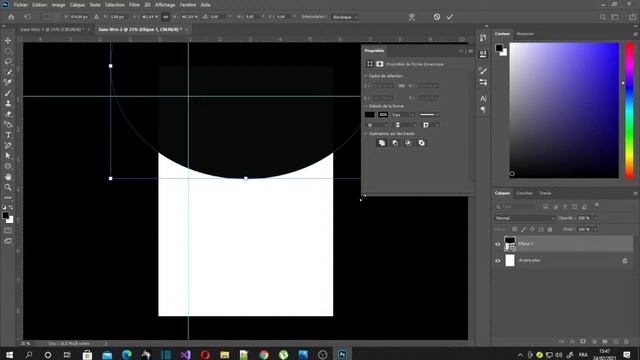The height and width of the screenshot is (360, 640).
Task: Switch foreground and background colors
Action: click(x=11, y=207)
